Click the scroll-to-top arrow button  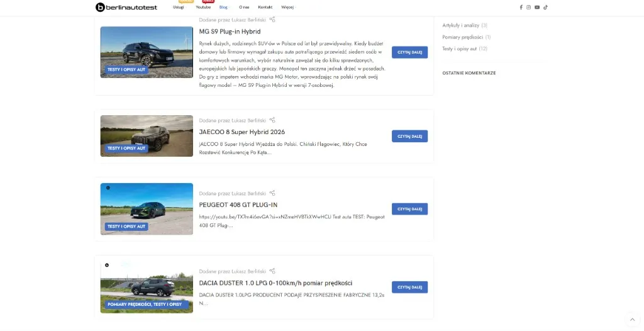[632, 320]
